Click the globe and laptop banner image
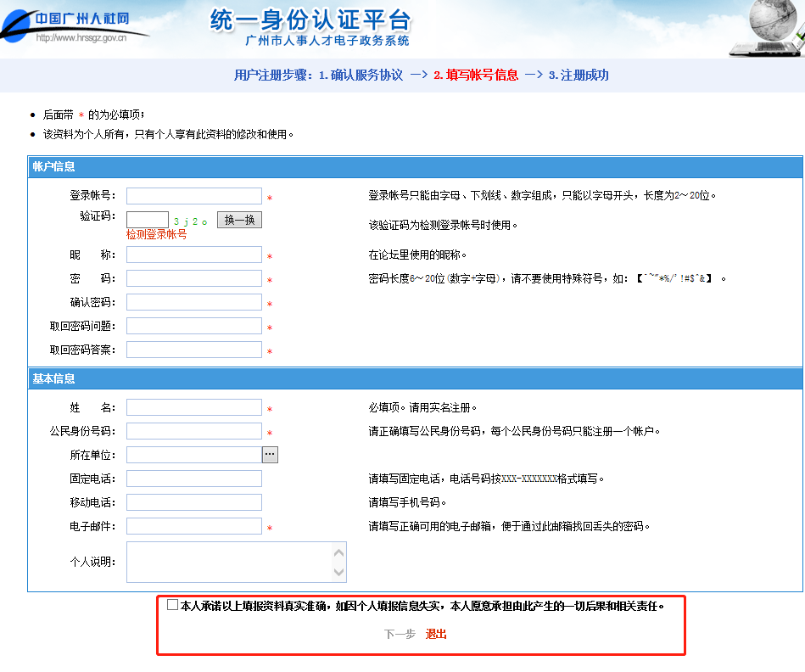The image size is (805, 672). coord(766,28)
